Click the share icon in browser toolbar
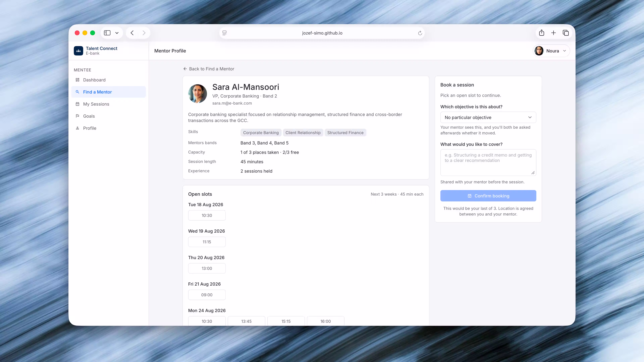The height and width of the screenshot is (362, 644). 542,33
